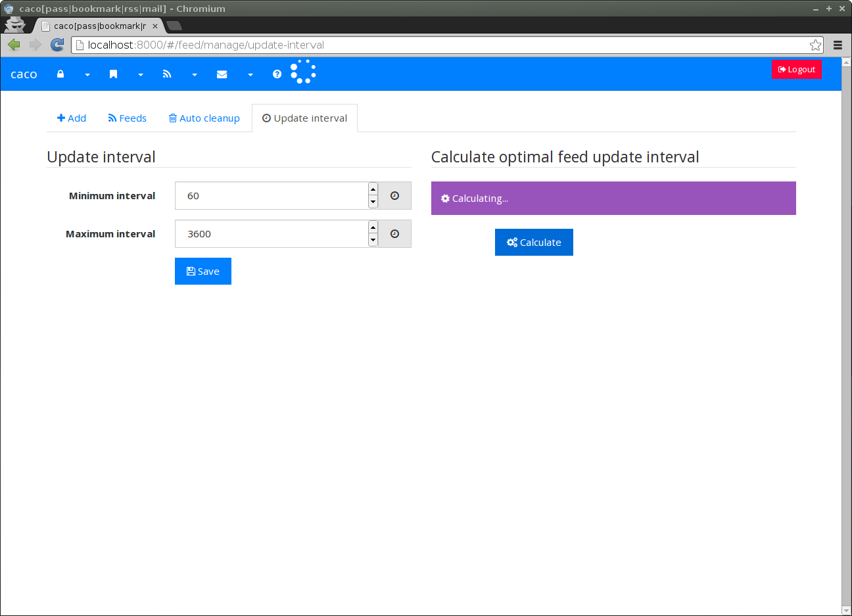Decrease the Minimum interval with the down arrow
The height and width of the screenshot is (616, 852).
(x=373, y=202)
